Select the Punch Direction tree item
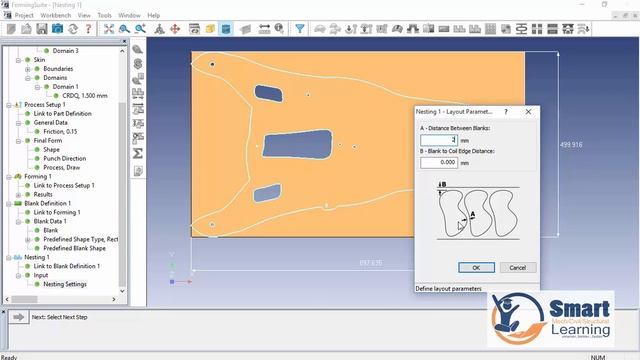640x360 pixels. coord(64,158)
